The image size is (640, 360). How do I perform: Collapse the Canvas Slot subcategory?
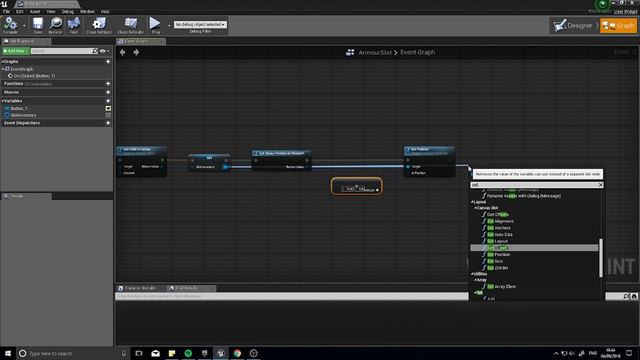(x=476, y=208)
